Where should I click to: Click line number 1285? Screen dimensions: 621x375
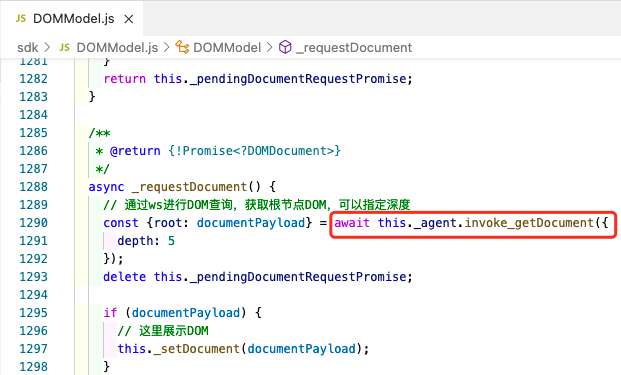pyautogui.click(x=34, y=133)
